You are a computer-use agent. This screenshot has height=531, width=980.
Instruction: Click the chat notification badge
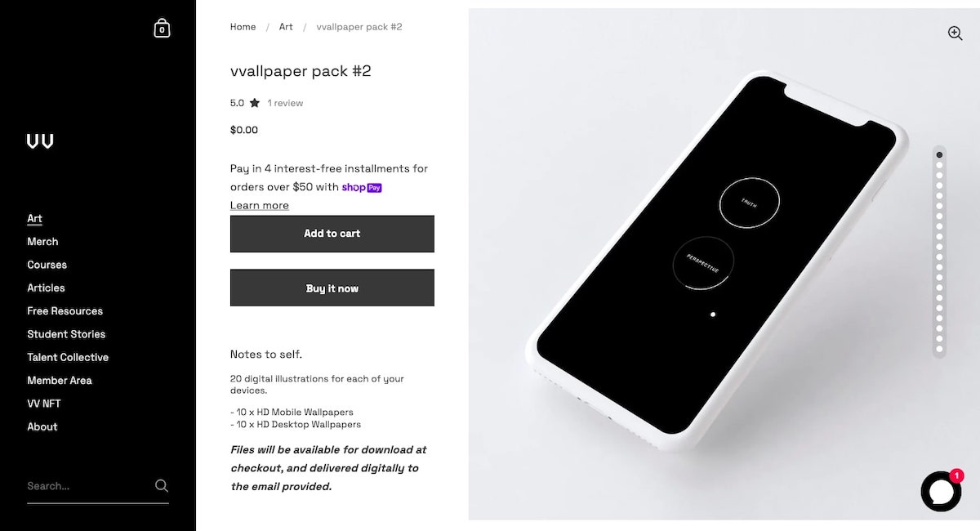pos(956,475)
